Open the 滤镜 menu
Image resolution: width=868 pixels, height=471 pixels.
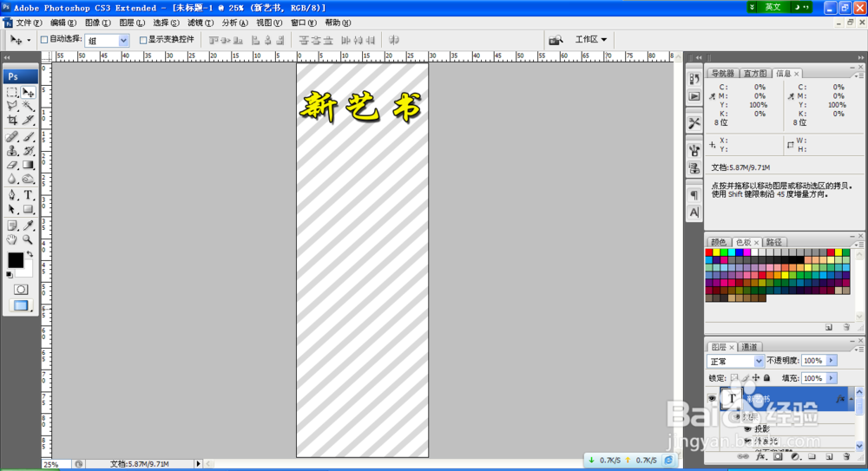click(x=201, y=23)
